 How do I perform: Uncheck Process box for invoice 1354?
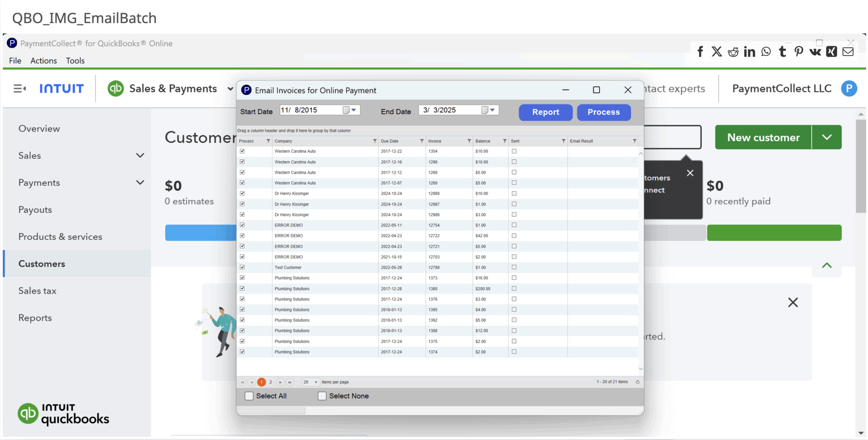click(242, 151)
